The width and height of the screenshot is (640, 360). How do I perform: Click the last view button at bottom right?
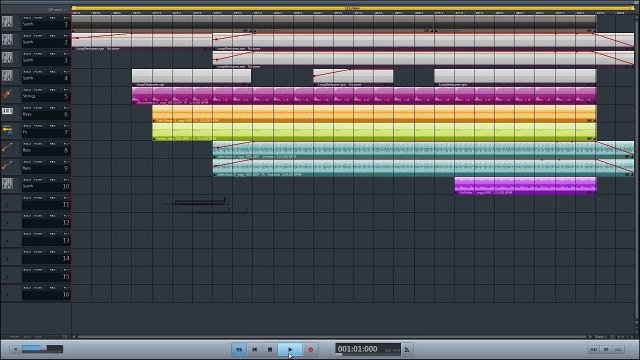click(618, 349)
